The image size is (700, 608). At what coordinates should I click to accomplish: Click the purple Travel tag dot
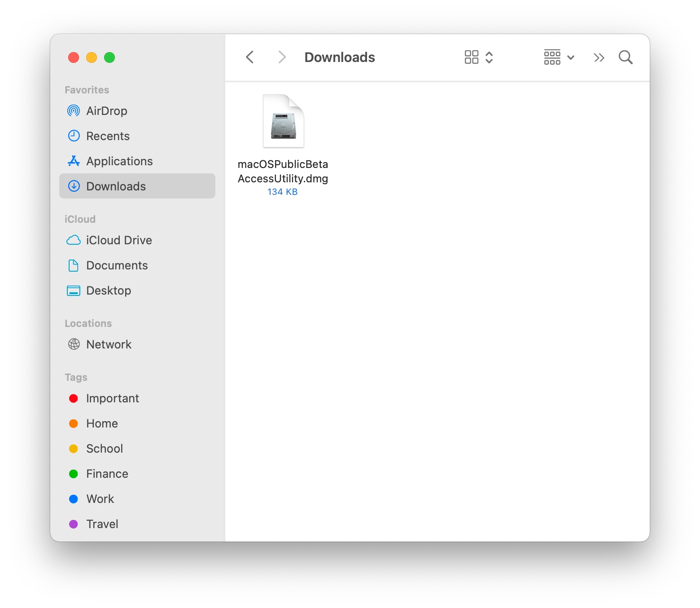[x=74, y=524]
